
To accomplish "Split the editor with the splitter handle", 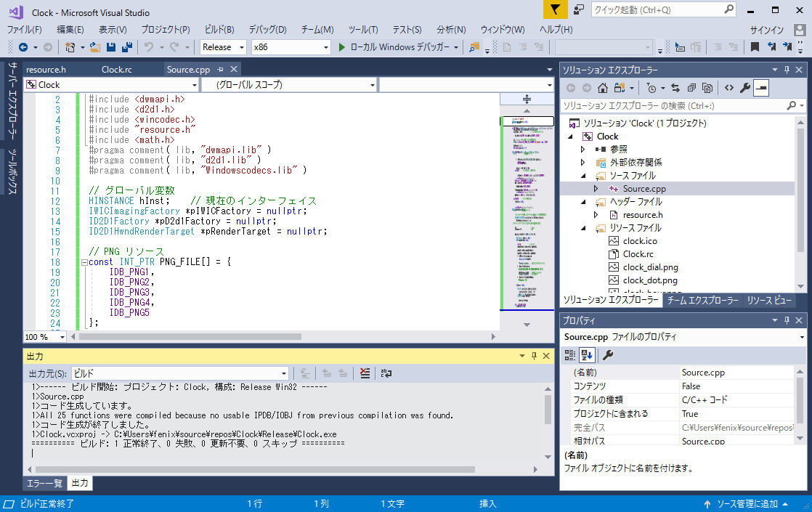I will 527,99.
